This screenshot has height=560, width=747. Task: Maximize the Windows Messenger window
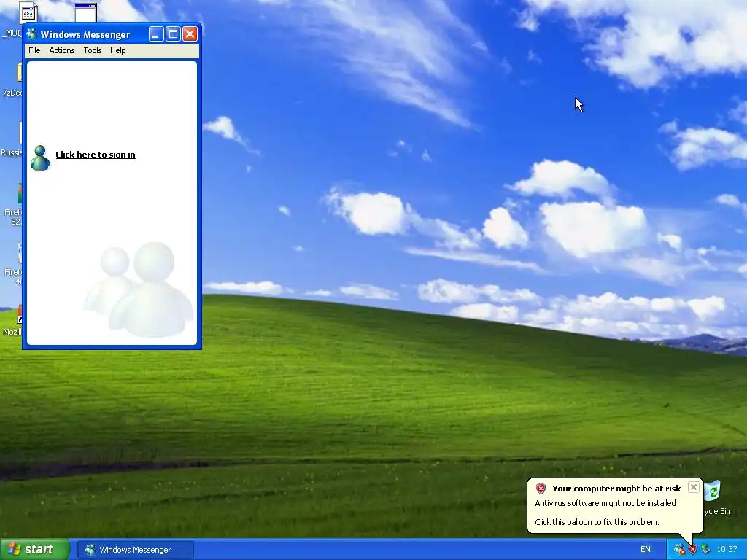tap(173, 34)
